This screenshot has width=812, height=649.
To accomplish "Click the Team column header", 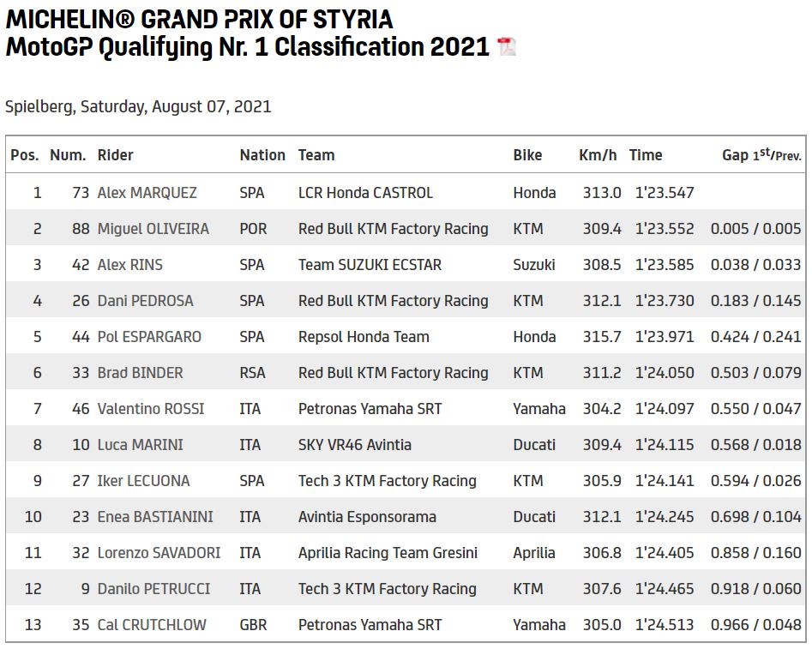I will tap(316, 155).
